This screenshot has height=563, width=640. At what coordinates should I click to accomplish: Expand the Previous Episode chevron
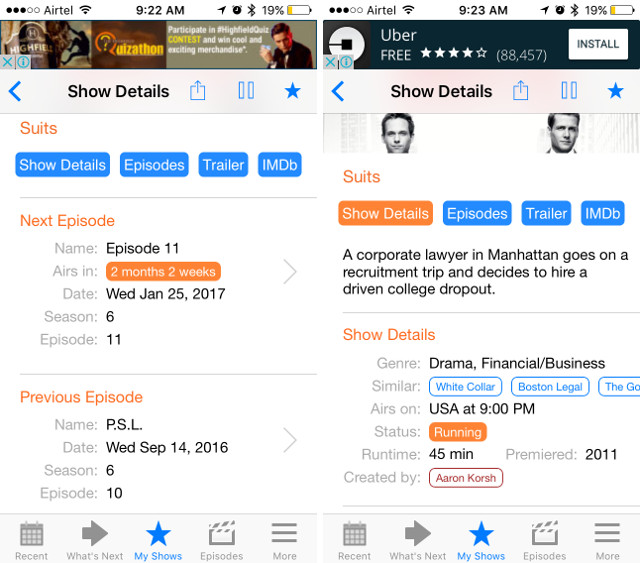pos(290,440)
